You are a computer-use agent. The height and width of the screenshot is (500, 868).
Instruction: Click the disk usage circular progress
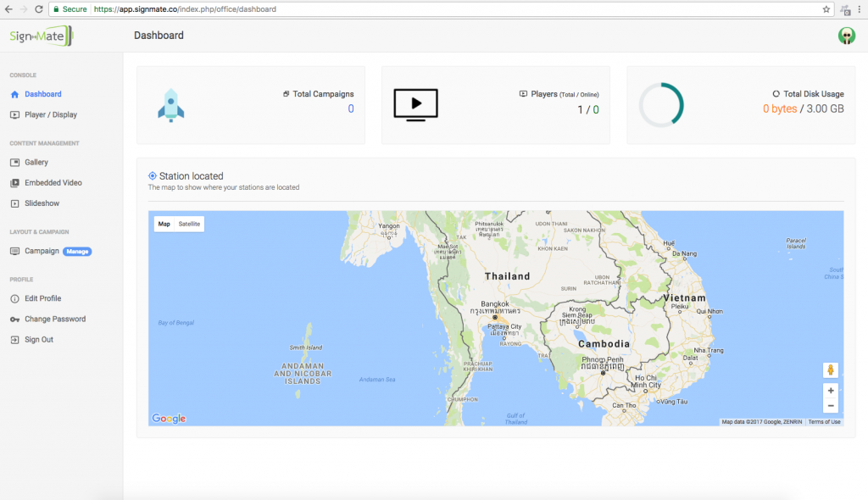click(x=661, y=104)
